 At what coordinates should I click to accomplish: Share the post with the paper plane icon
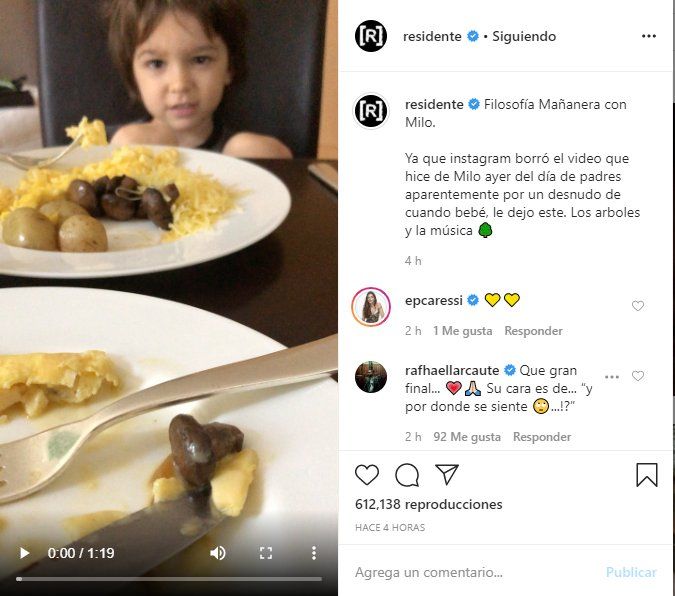pyautogui.click(x=447, y=475)
